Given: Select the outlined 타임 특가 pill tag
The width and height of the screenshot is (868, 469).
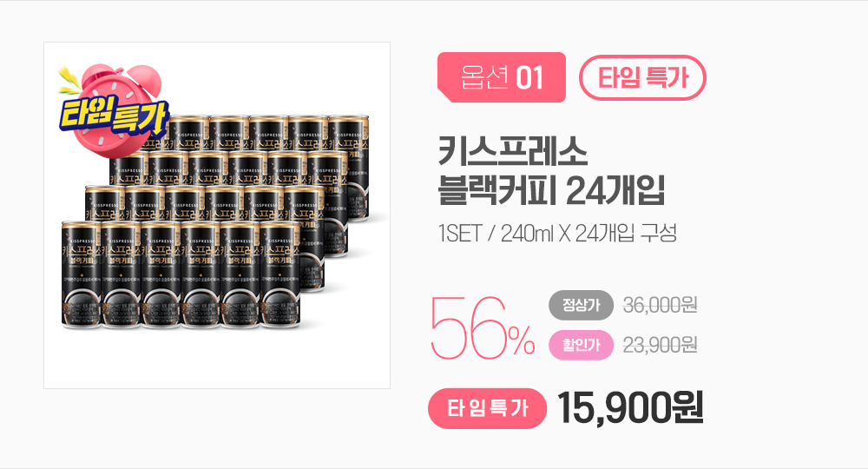Looking at the screenshot, I should click(642, 77).
